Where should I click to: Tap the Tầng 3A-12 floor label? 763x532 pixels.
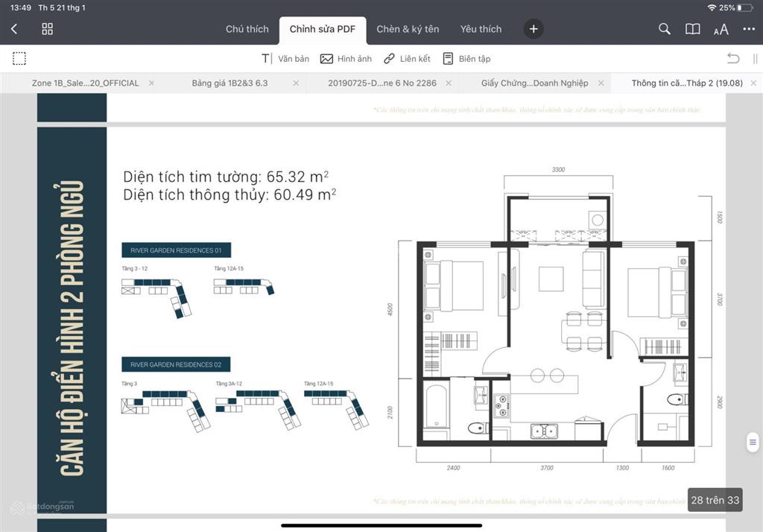click(x=229, y=384)
